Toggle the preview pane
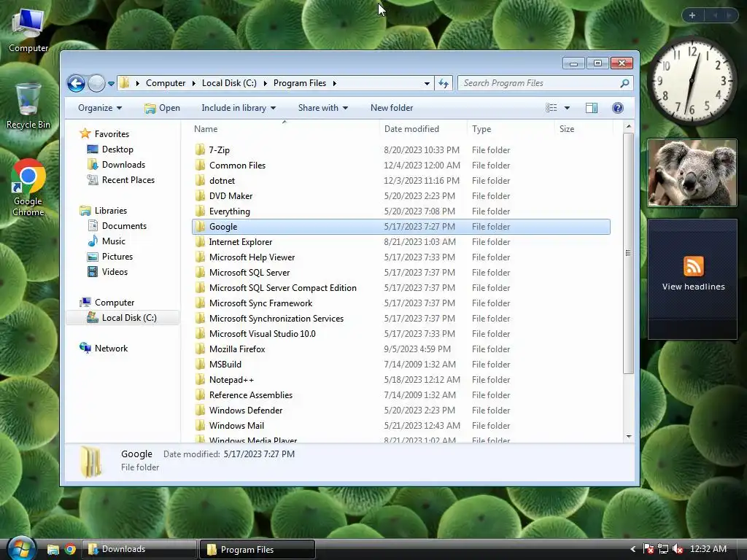The height and width of the screenshot is (560, 747). point(592,108)
